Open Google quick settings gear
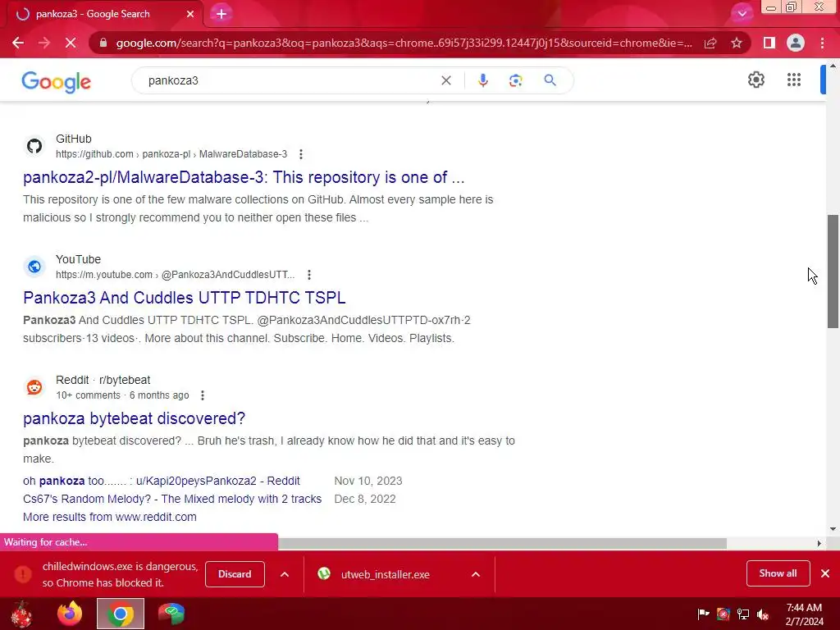The image size is (840, 630). pyautogui.click(x=756, y=80)
